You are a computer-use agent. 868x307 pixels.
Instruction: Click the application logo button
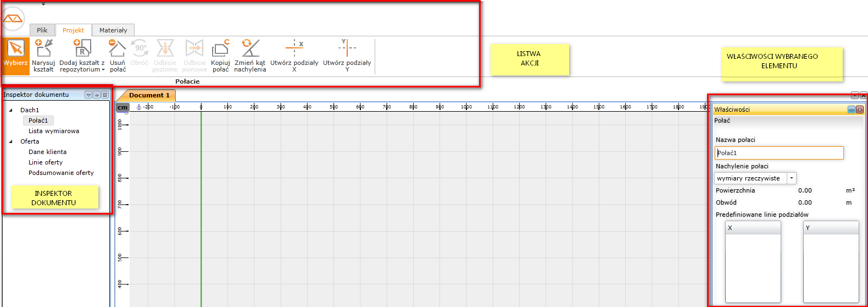coord(13,19)
